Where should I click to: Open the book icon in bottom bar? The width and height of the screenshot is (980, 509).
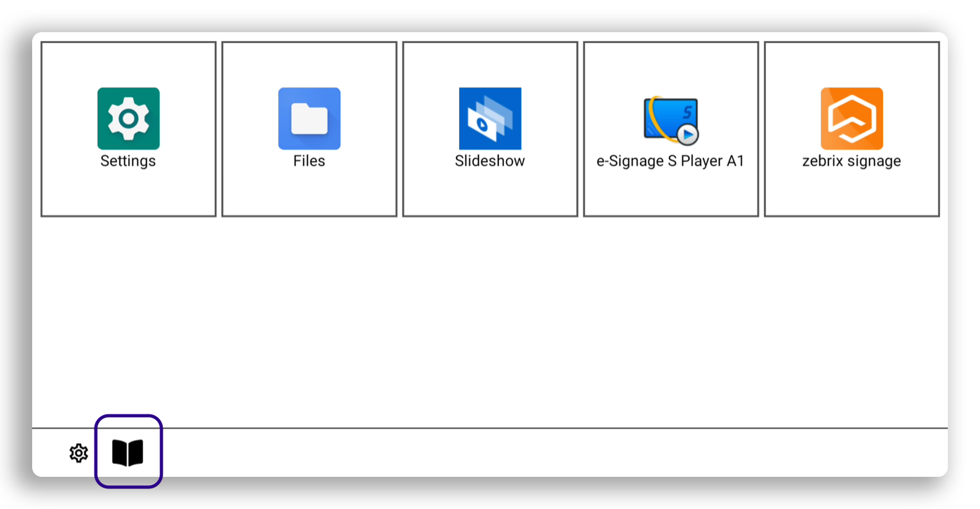coord(128,452)
